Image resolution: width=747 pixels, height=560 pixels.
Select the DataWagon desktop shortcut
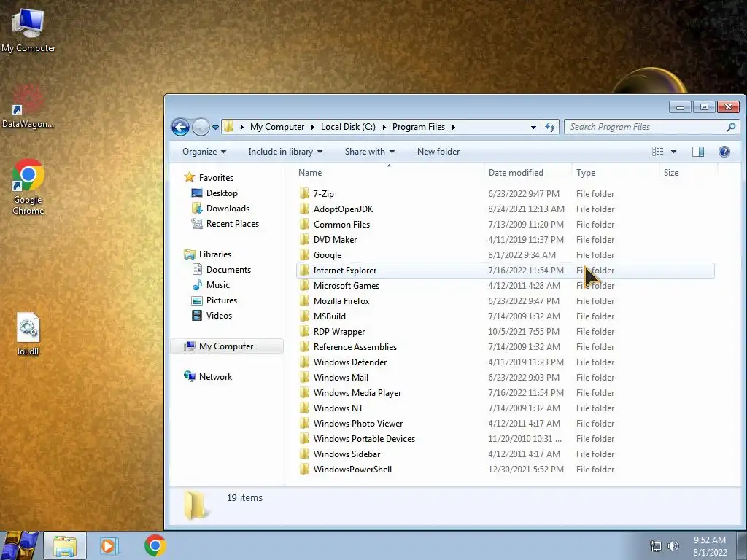click(x=28, y=107)
